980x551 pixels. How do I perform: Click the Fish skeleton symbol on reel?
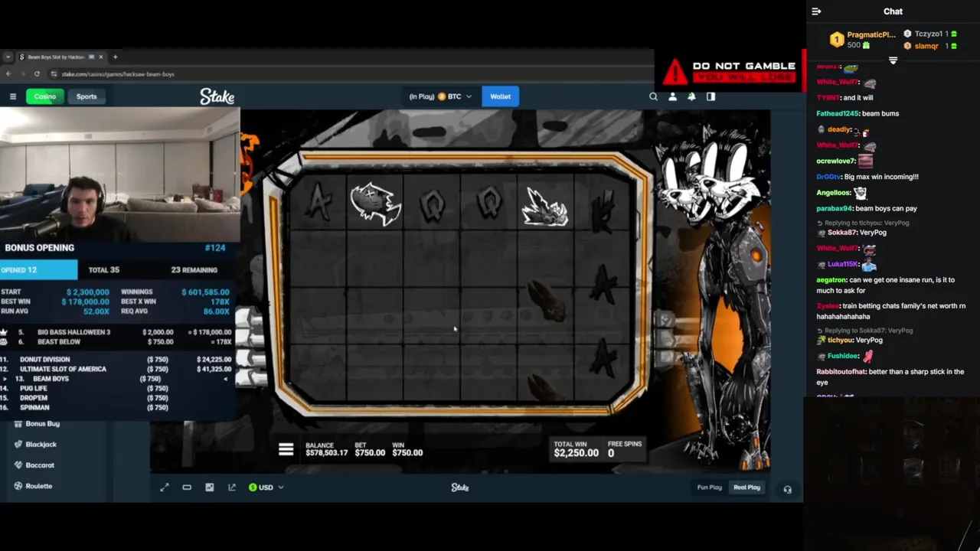pos(375,203)
